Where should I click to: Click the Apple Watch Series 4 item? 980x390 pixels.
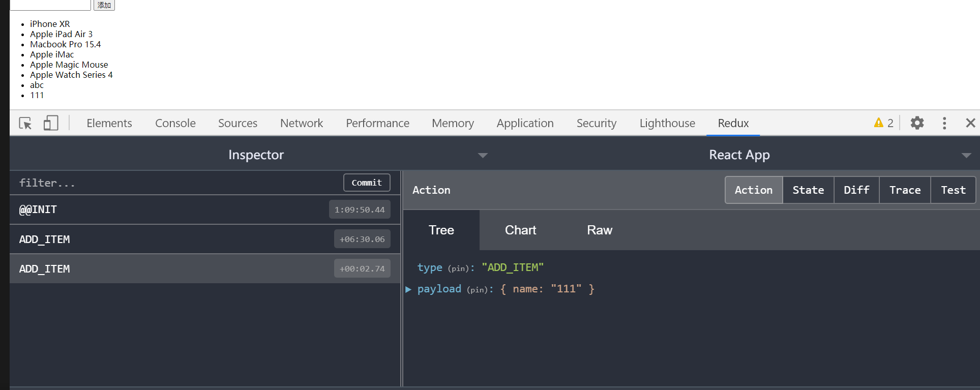71,75
